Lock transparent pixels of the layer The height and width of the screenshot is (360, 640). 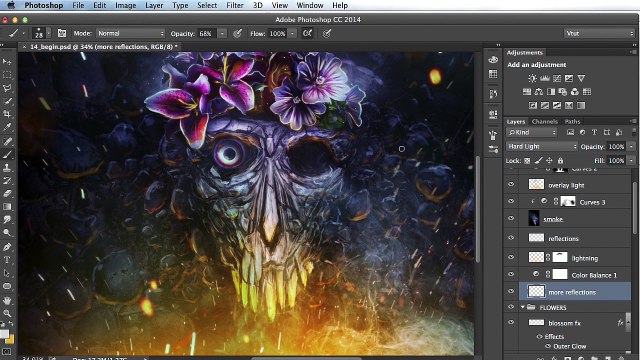[527, 161]
